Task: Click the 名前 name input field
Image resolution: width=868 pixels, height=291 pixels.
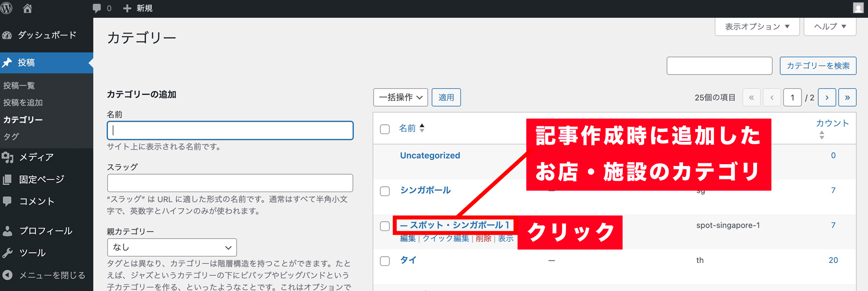Action: point(230,130)
